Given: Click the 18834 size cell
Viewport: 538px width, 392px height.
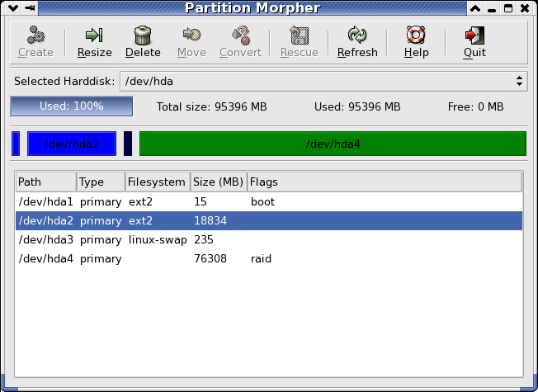Looking at the screenshot, I should point(210,220).
